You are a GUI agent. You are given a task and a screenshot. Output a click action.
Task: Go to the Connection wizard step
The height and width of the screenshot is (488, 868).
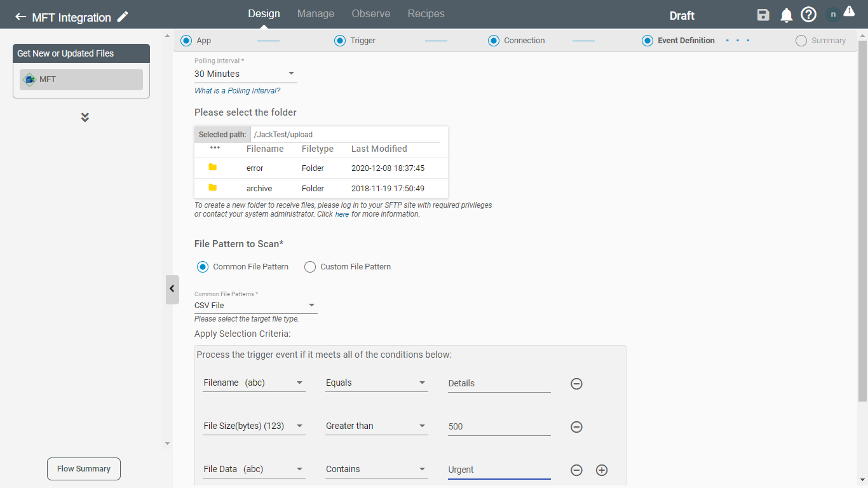pos(517,41)
